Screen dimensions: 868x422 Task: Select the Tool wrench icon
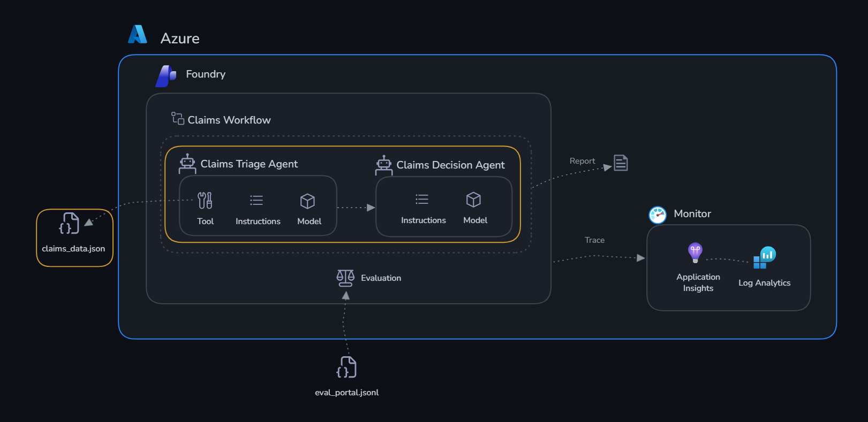(x=205, y=201)
